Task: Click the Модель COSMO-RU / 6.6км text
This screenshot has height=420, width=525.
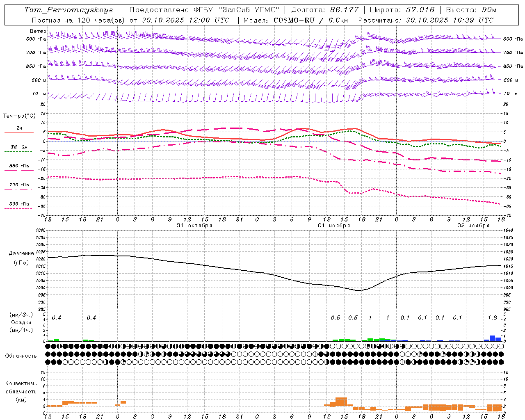Action: [x=296, y=20]
